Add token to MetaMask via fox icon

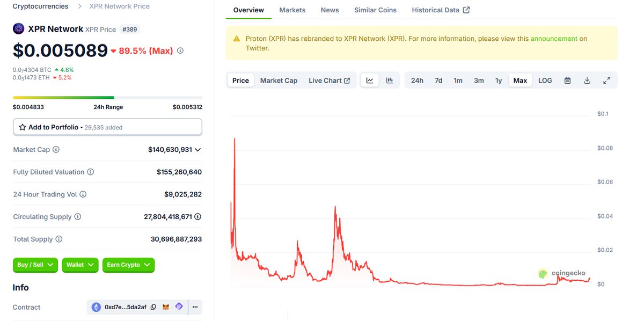[x=166, y=307]
